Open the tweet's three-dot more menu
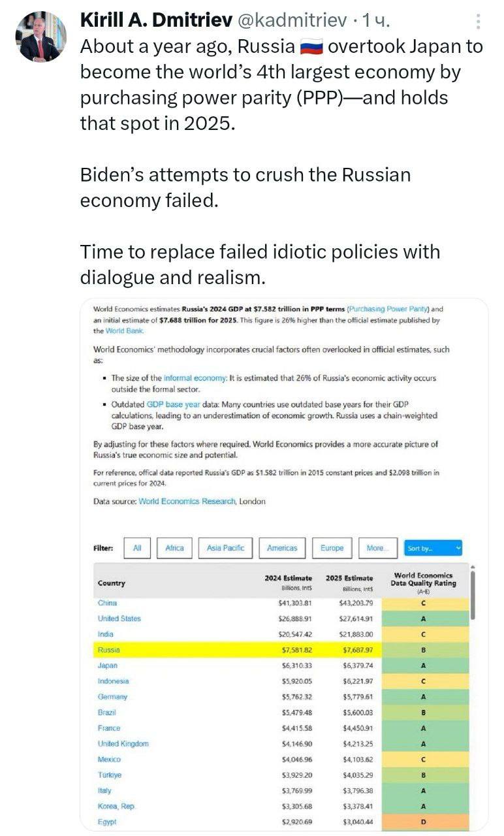This screenshot has height=836, width=504. pyautogui.click(x=479, y=22)
